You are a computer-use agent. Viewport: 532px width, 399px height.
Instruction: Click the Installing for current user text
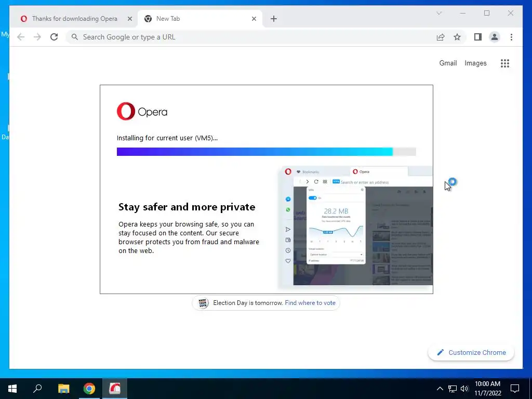tap(167, 138)
